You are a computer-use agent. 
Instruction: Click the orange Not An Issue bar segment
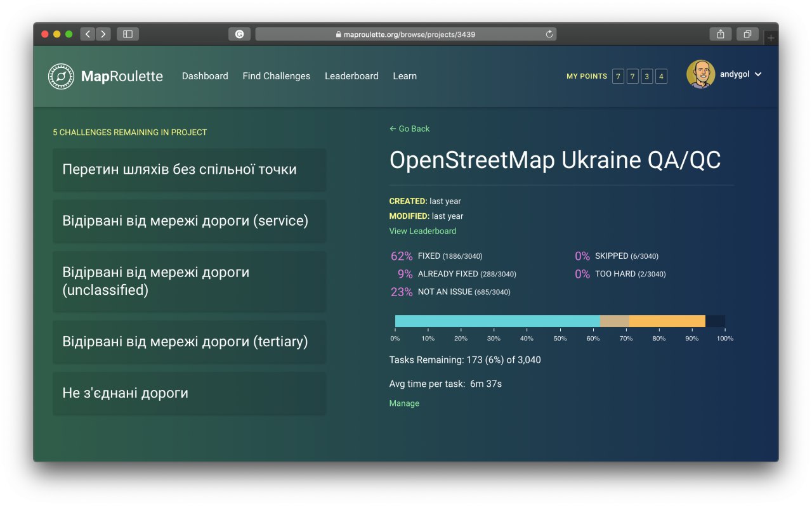[x=667, y=321]
